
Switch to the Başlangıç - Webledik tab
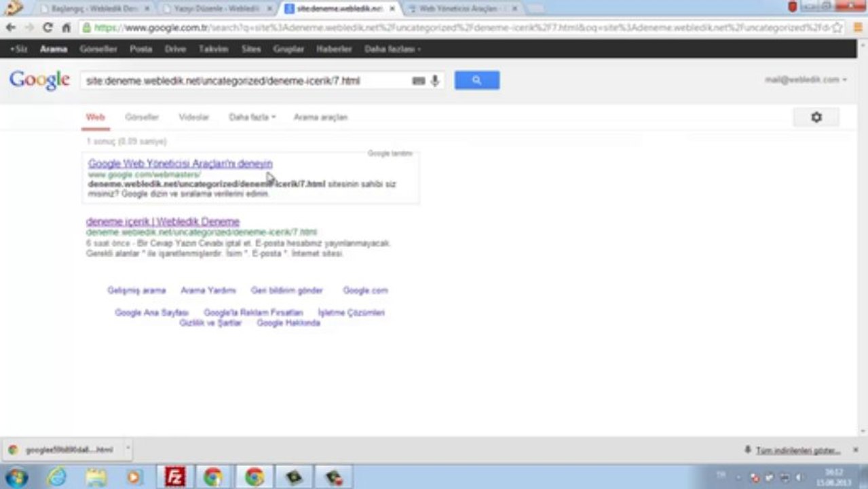[94, 9]
